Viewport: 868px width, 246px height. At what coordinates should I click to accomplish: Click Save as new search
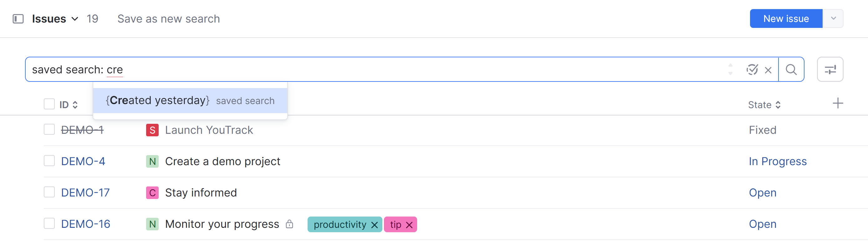click(x=168, y=19)
